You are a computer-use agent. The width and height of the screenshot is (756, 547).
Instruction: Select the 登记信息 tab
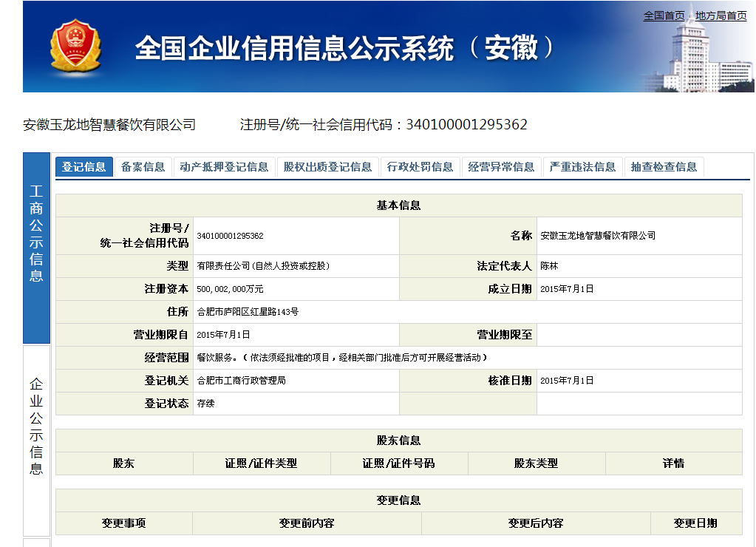(x=84, y=166)
